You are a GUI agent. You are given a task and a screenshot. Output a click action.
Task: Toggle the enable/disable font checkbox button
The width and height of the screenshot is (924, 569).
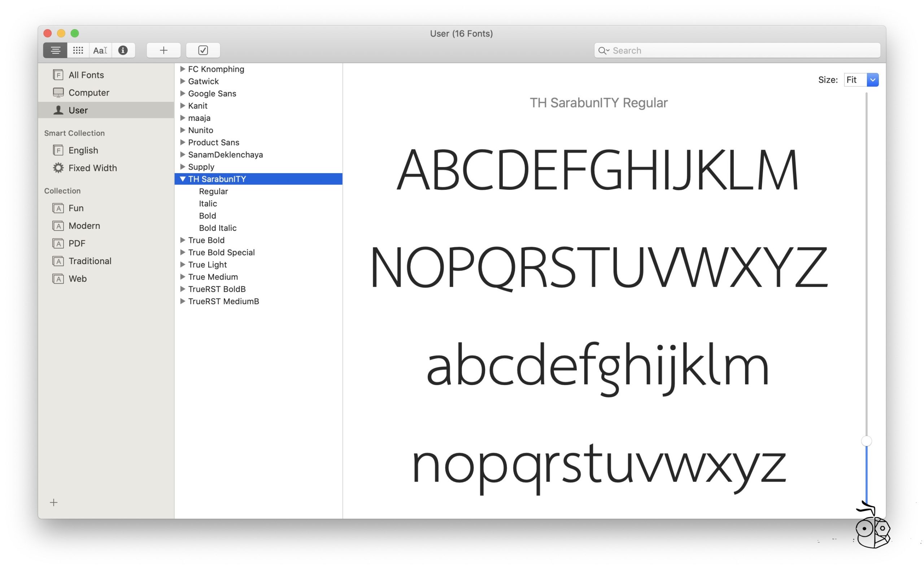point(203,51)
